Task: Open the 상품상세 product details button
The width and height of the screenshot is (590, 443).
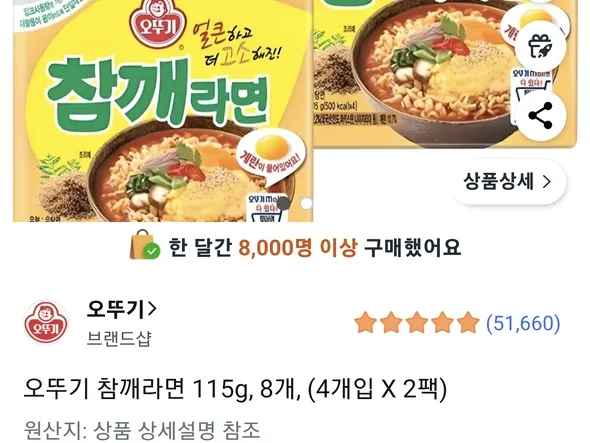Action: 508,182
